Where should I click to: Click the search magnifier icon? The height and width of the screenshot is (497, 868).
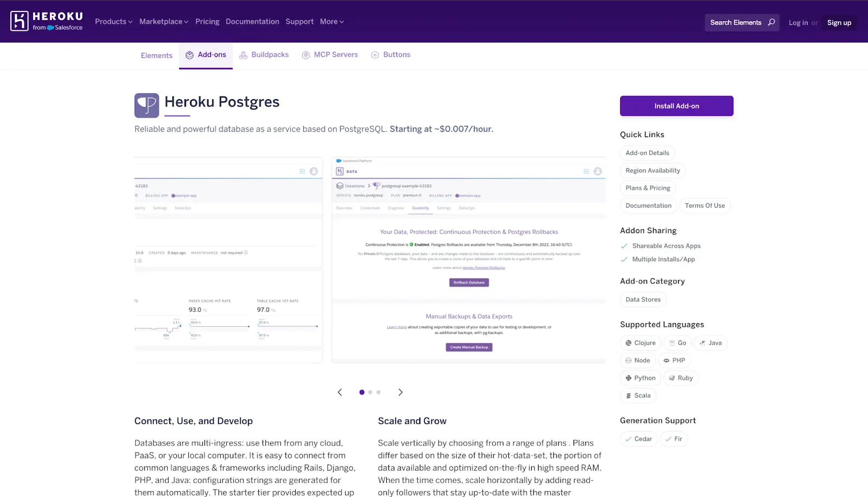[771, 22]
